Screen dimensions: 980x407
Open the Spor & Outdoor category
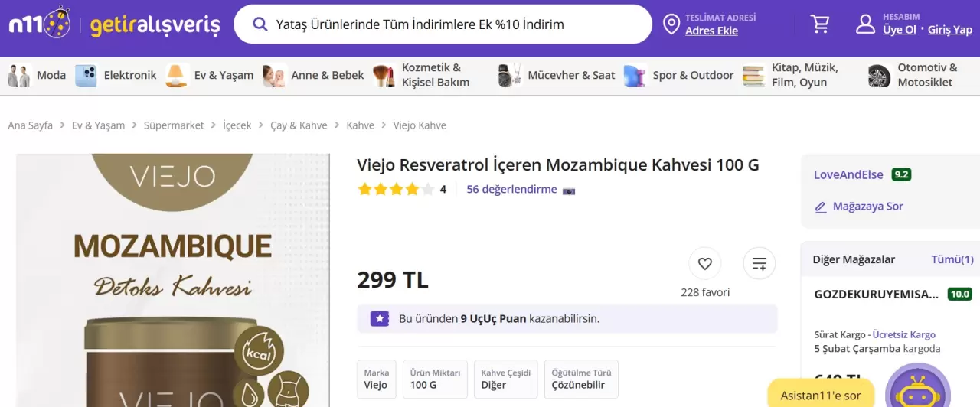[678, 75]
